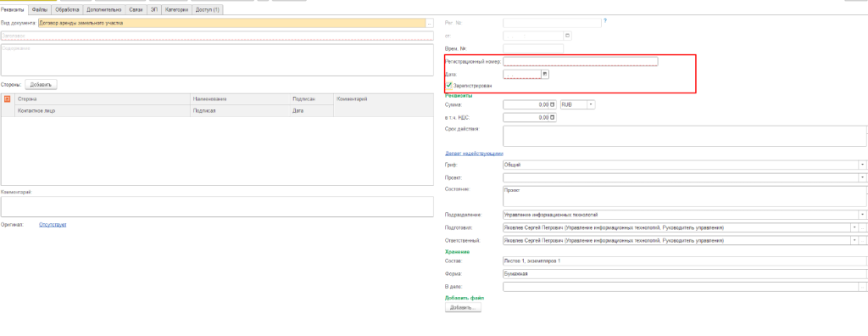The image size is (868, 336).
Task: Click the Добавить... button under Добавить файл
Action: click(463, 307)
